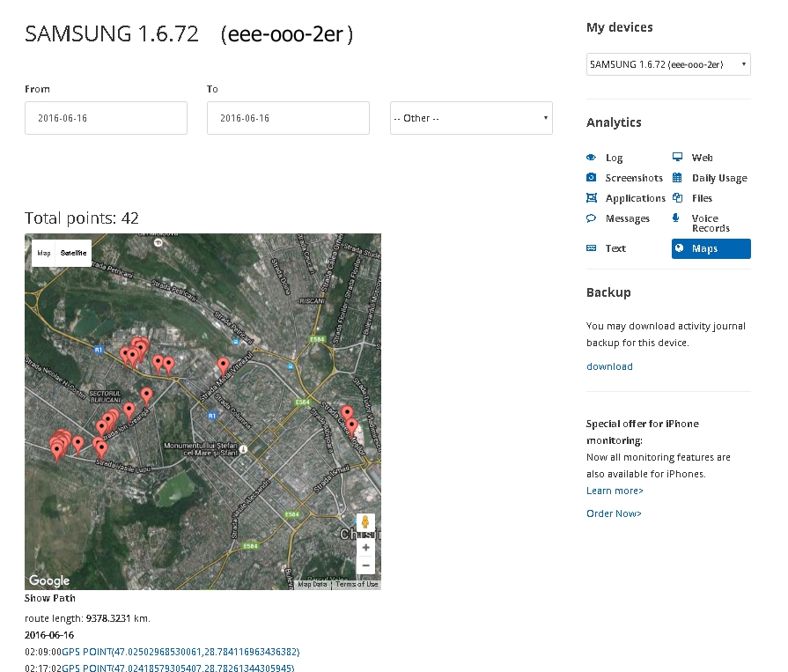Click the Web monitor icon
Viewport: 788px width, 672px height.
click(677, 158)
